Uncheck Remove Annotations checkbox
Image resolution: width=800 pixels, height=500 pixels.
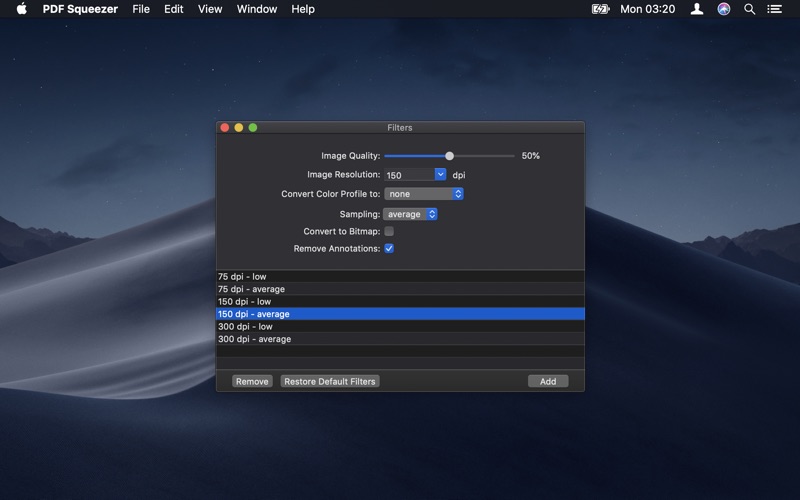point(389,248)
